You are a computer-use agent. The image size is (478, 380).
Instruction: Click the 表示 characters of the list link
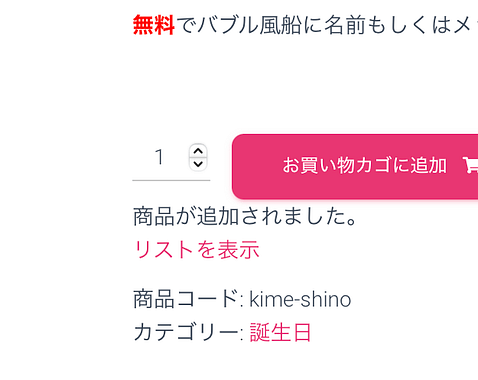click(239, 249)
